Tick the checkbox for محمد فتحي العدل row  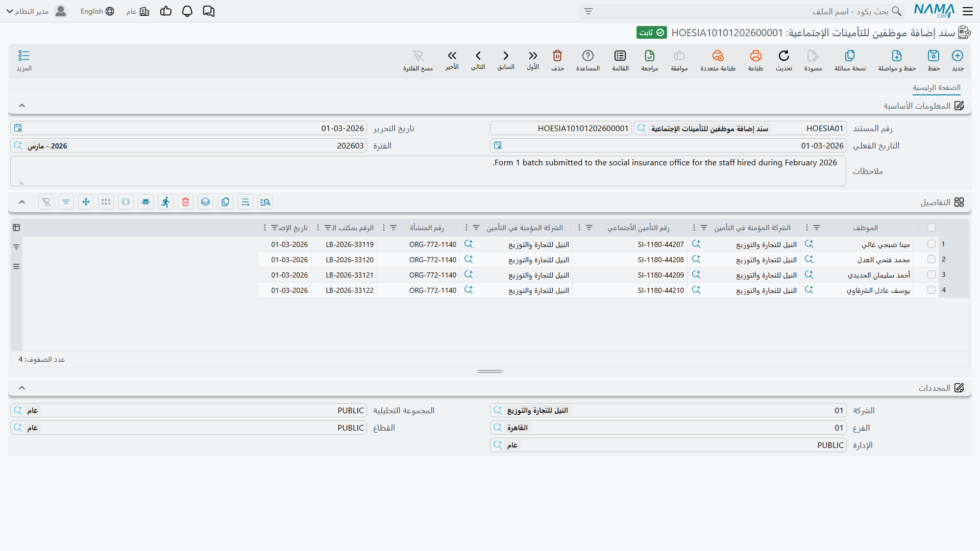coord(932,260)
